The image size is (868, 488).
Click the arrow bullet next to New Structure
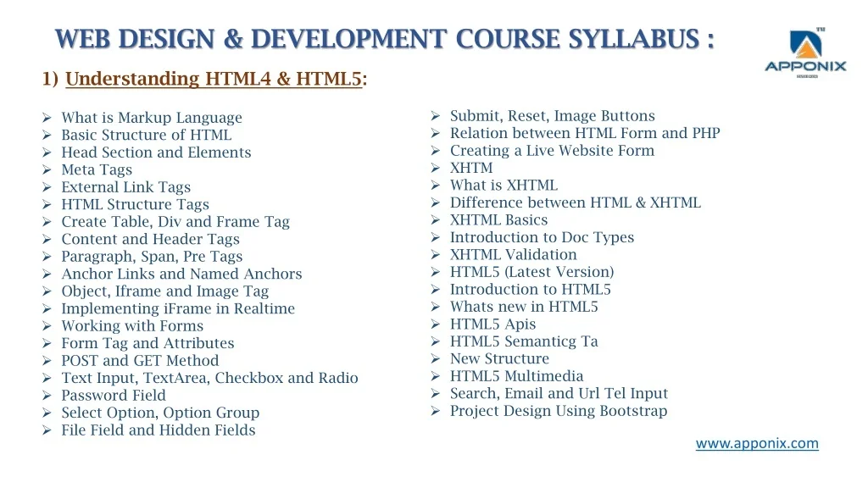(434, 359)
